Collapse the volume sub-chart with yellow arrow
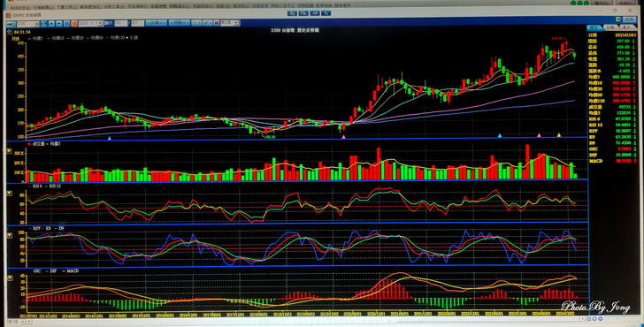This screenshot has width=644, height=327. tap(10, 151)
